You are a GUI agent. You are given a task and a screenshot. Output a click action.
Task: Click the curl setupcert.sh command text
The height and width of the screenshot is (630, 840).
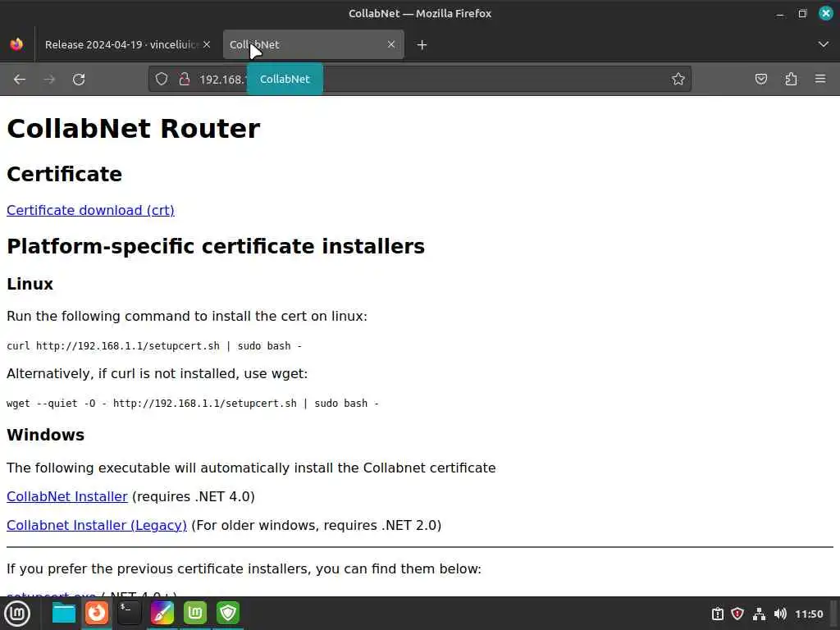click(x=154, y=346)
